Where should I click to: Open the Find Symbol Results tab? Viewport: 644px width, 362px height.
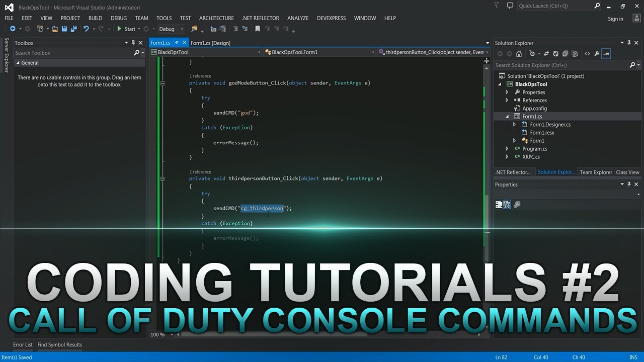coord(59,345)
